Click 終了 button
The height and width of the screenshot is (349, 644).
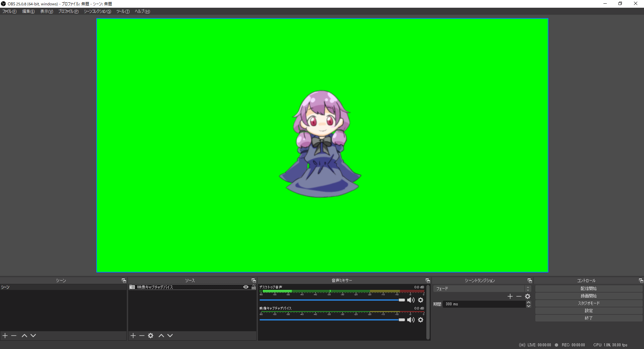pyautogui.click(x=589, y=318)
